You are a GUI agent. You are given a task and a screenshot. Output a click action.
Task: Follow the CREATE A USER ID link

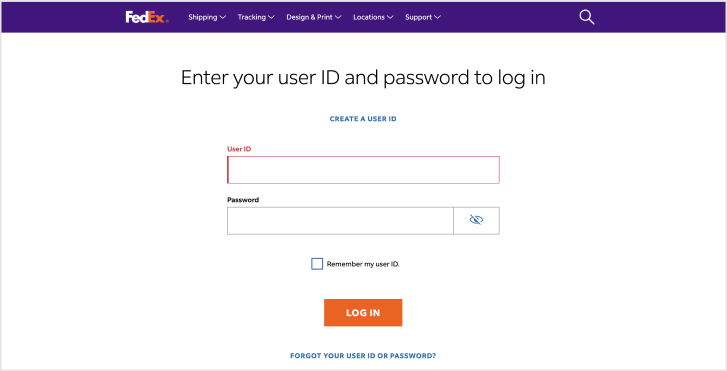pyautogui.click(x=363, y=119)
